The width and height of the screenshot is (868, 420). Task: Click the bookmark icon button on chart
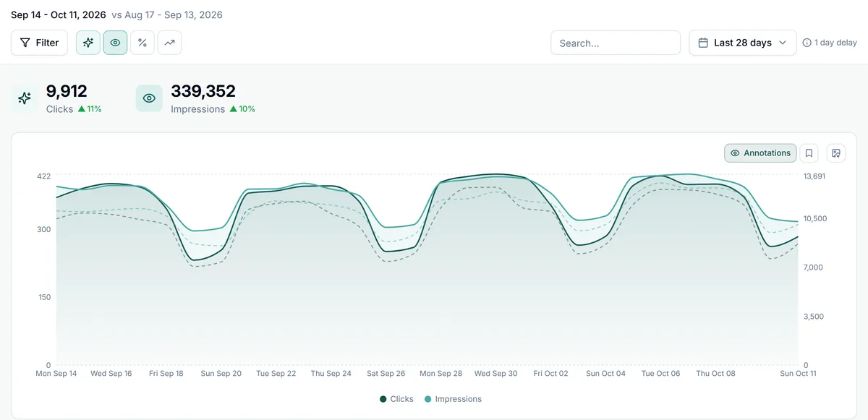click(x=809, y=153)
